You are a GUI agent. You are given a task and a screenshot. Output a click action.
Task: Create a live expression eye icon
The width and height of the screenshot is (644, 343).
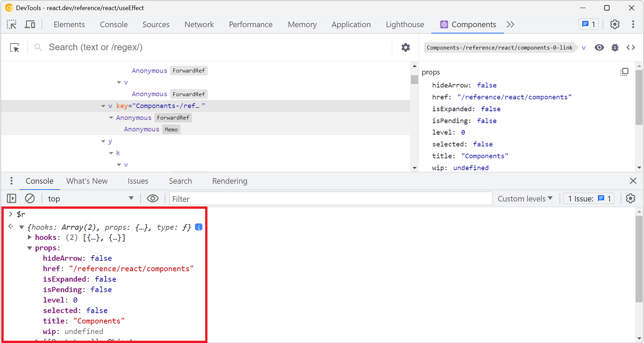[153, 199]
